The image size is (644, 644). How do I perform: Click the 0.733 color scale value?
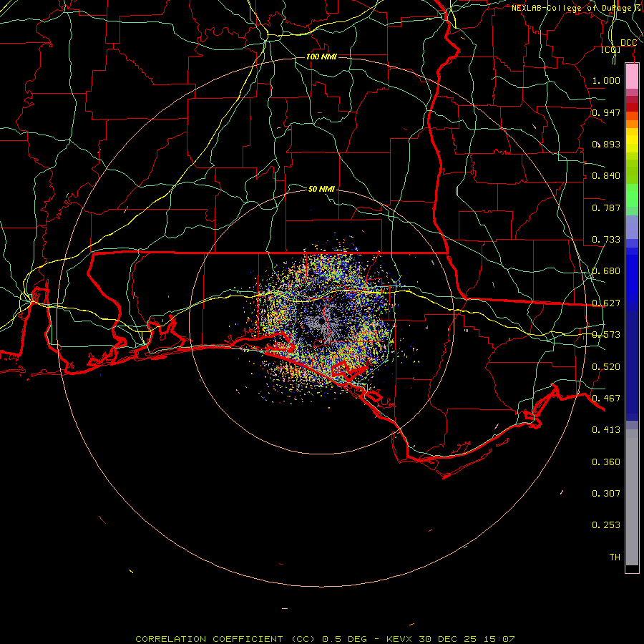pyautogui.click(x=606, y=240)
